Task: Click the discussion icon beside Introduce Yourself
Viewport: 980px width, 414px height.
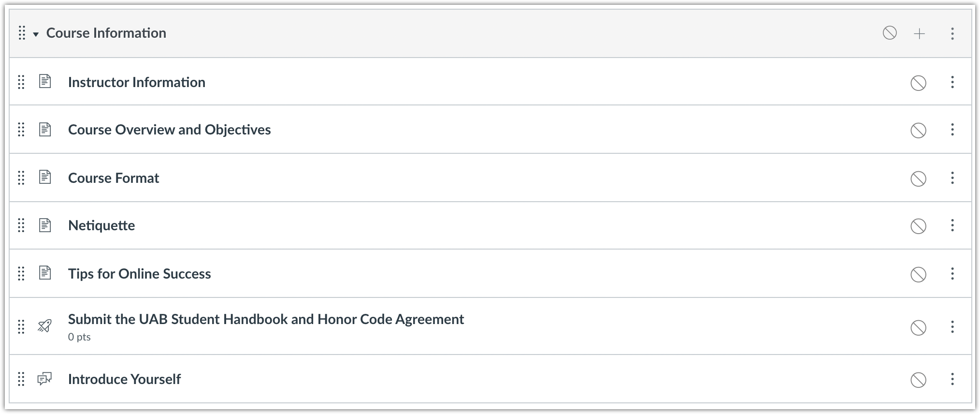Action: pyautogui.click(x=44, y=379)
